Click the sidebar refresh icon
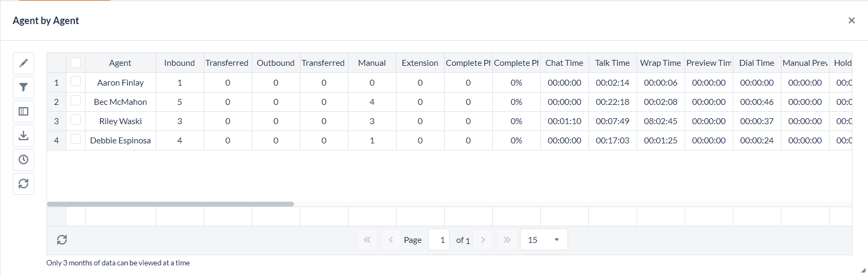868x275 pixels. click(x=24, y=184)
